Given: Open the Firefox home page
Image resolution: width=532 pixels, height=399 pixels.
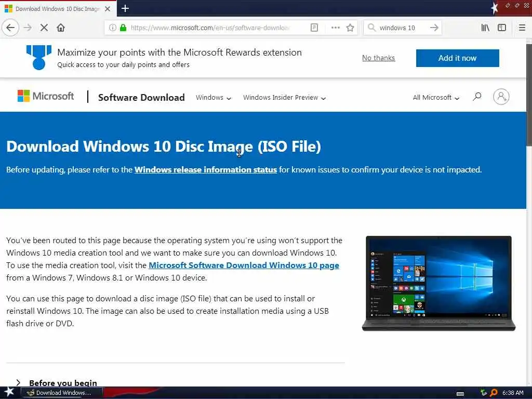Looking at the screenshot, I should pos(61,28).
